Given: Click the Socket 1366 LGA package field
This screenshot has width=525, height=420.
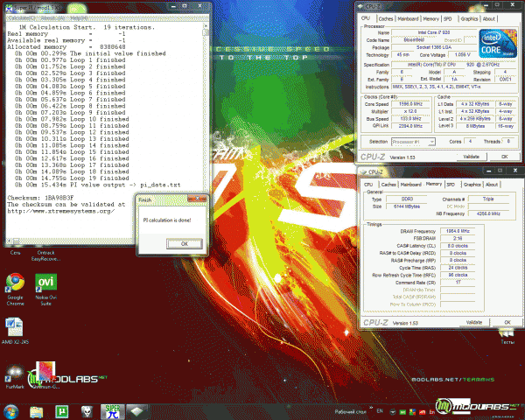Looking at the screenshot, I should (434, 47).
